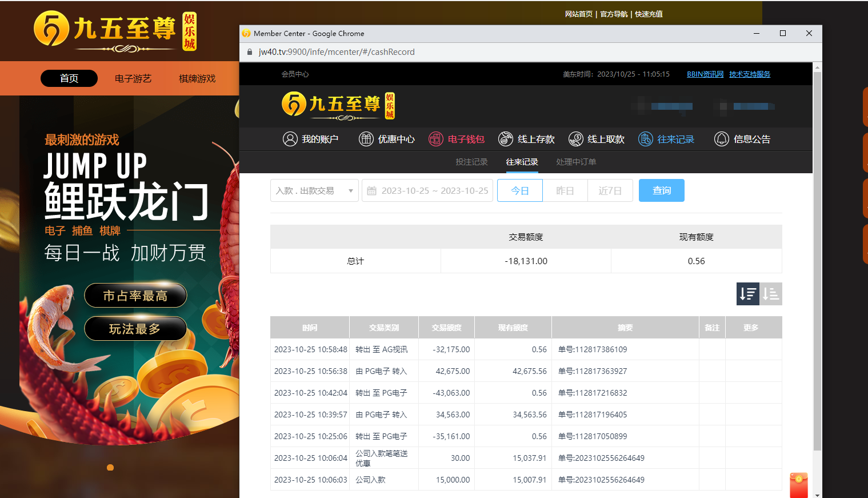The height and width of the screenshot is (498, 868).
Task: Click order number 单号:112817196405
Action: 593,415
